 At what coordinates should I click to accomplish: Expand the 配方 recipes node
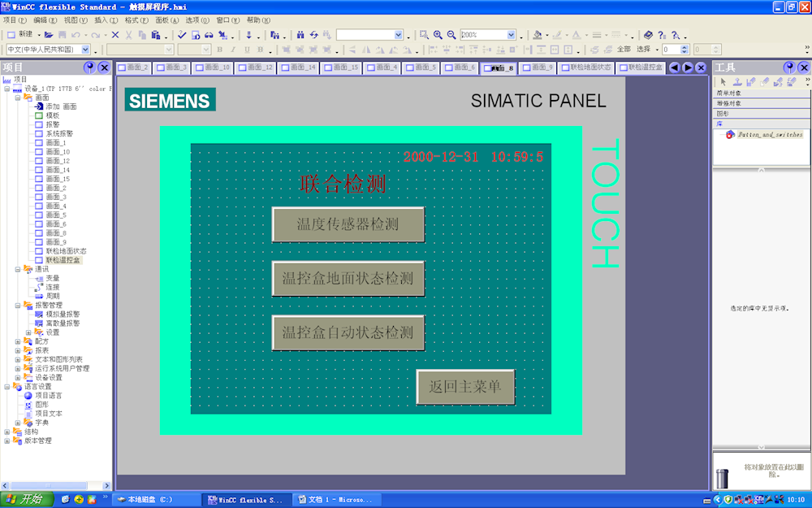tap(18, 341)
